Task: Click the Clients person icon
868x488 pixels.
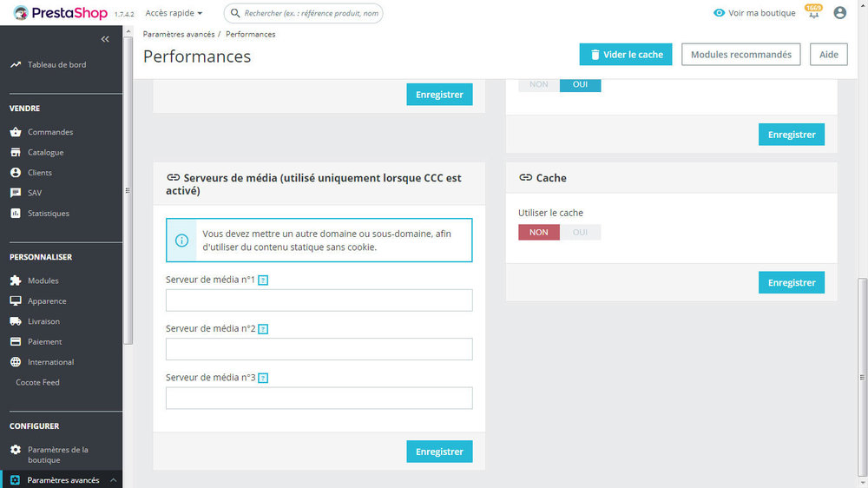Action: pos(16,173)
